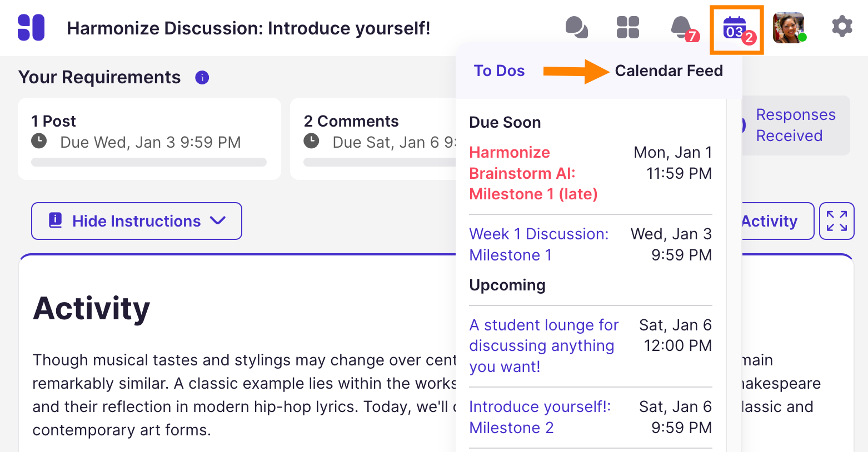868x452 pixels.
Task: Click the 1 Post progress bar
Action: (149, 162)
